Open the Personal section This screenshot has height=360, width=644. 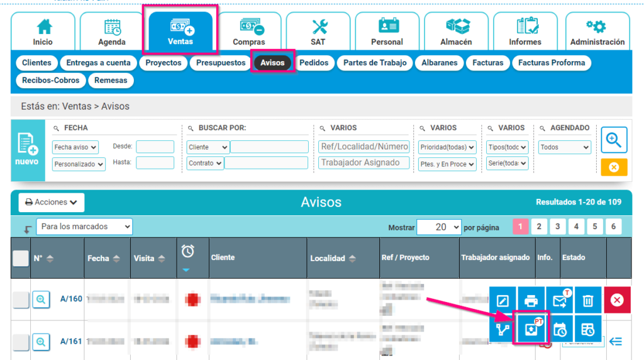tap(387, 31)
